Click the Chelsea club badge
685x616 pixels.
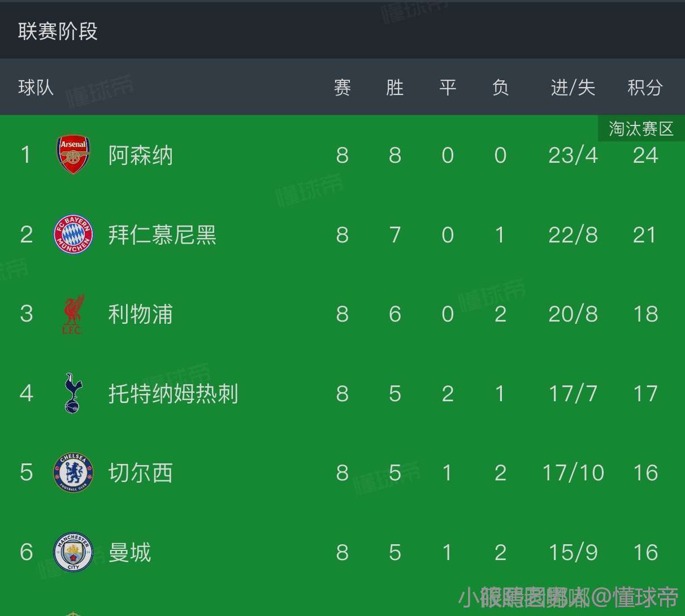[x=73, y=473]
